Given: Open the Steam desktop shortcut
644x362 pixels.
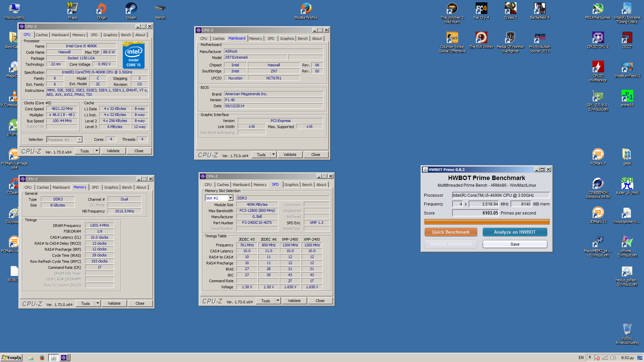Looking at the screenshot, I should point(131,11).
